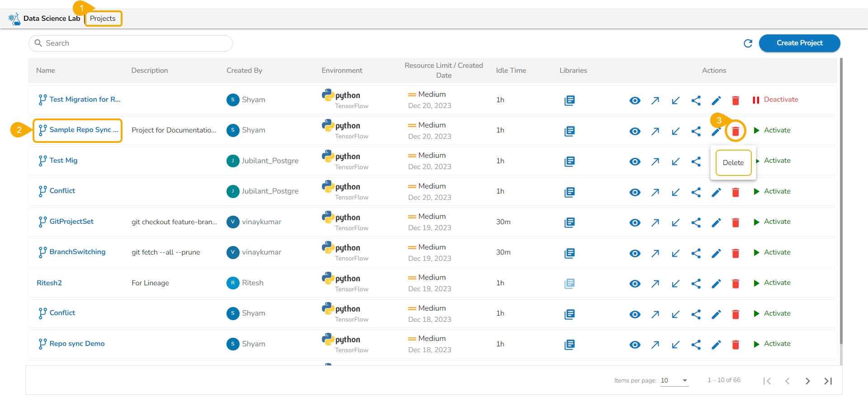
Task: Open the Items per page dropdown
Action: 674,380
